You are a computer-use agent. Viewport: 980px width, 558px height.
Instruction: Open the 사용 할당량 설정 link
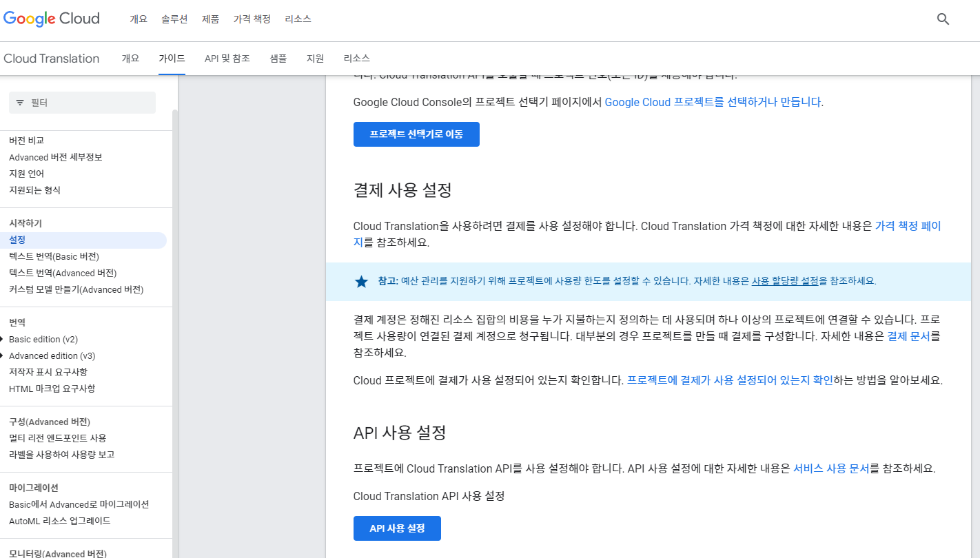(x=785, y=281)
